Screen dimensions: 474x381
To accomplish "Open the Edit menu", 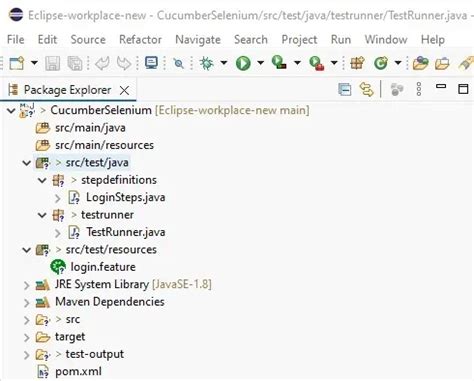I will [x=47, y=39].
